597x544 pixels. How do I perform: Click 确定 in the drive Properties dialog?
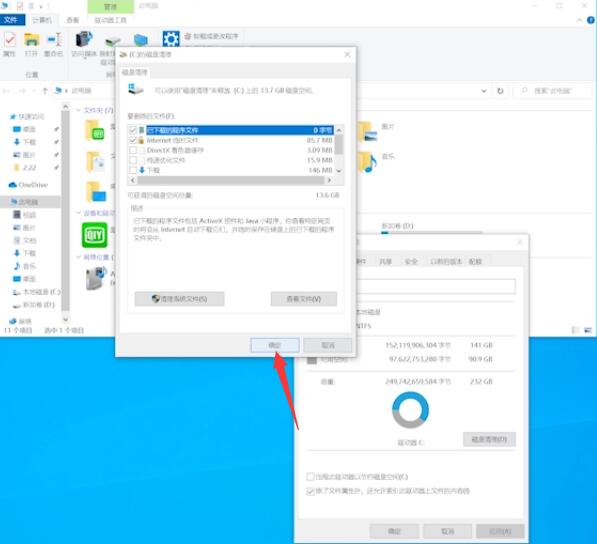coord(394,531)
